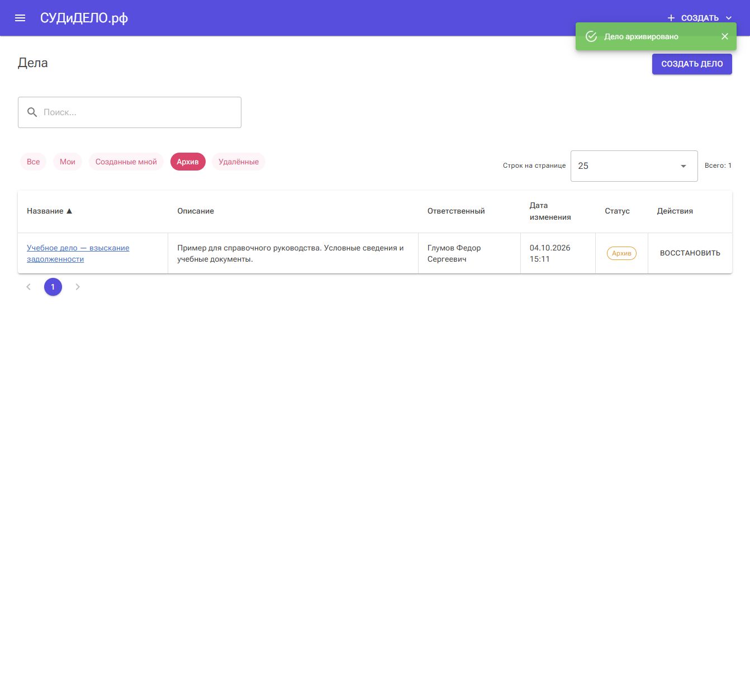The image size is (750, 700).
Task: Click the "Строк на странице" label
Action: pyautogui.click(x=534, y=165)
